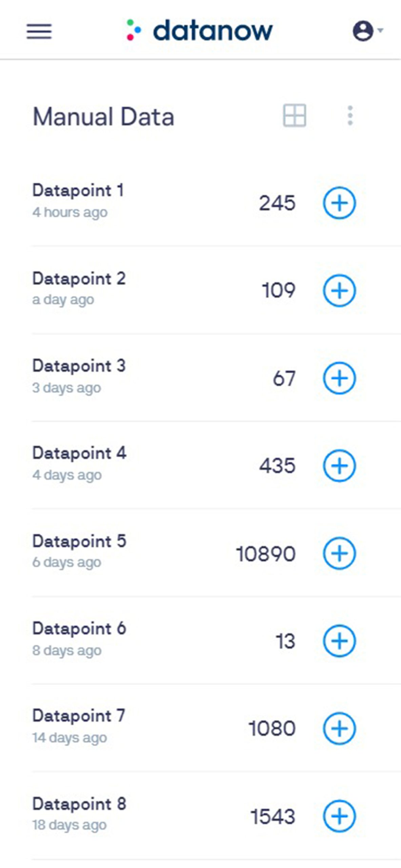The width and height of the screenshot is (401, 868).
Task: Open Manual Data more options menu
Action: pos(350,116)
